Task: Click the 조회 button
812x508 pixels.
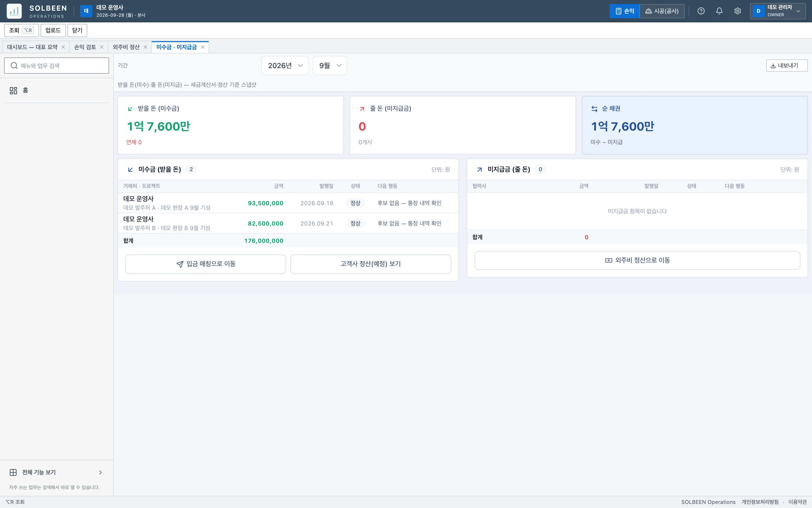Action: (x=22, y=30)
